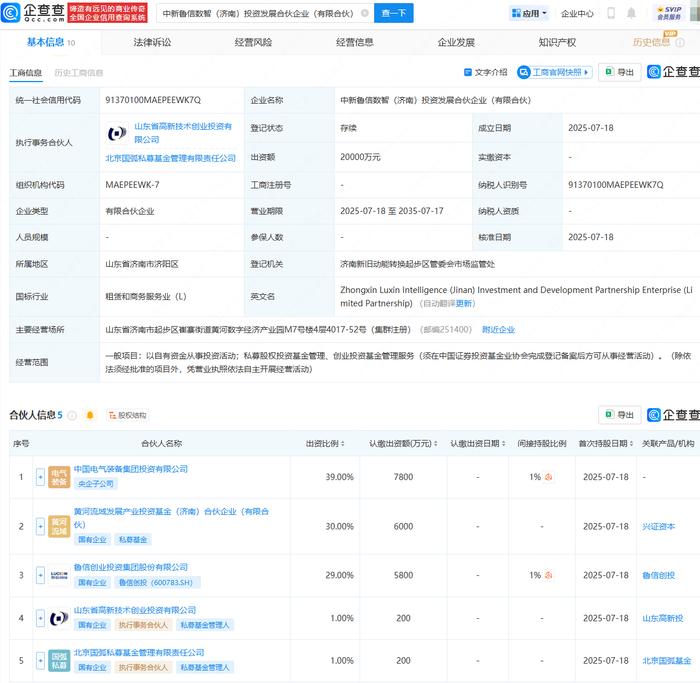This screenshot has height=683, width=700.
Task: Open 中国电气装备集团投资有限公司 partner link
Action: pos(131,469)
